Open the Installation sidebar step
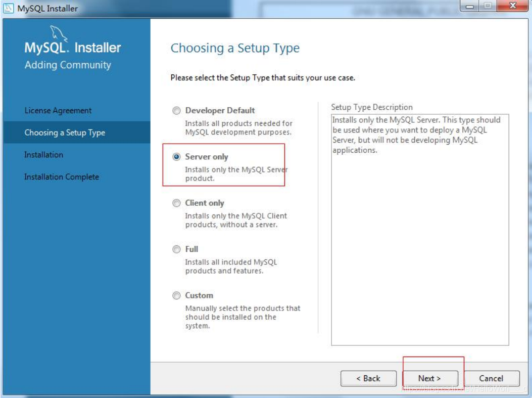 pos(44,155)
